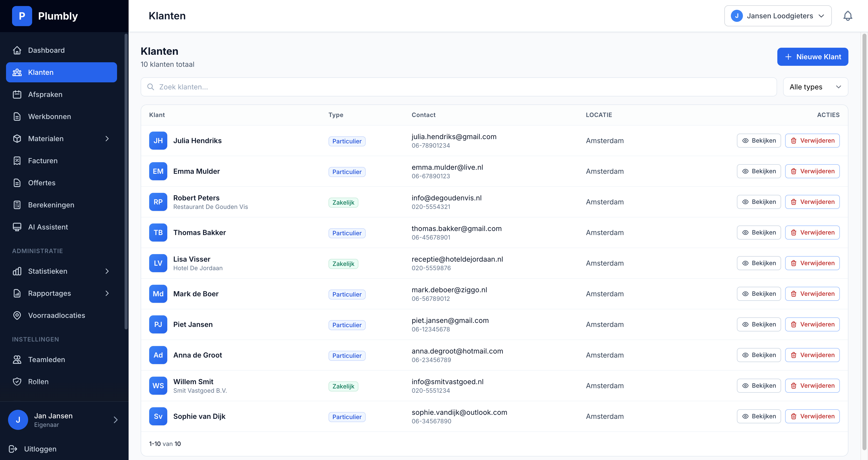
Task: Open Jan Jansen profile chevron
Action: 116,420
